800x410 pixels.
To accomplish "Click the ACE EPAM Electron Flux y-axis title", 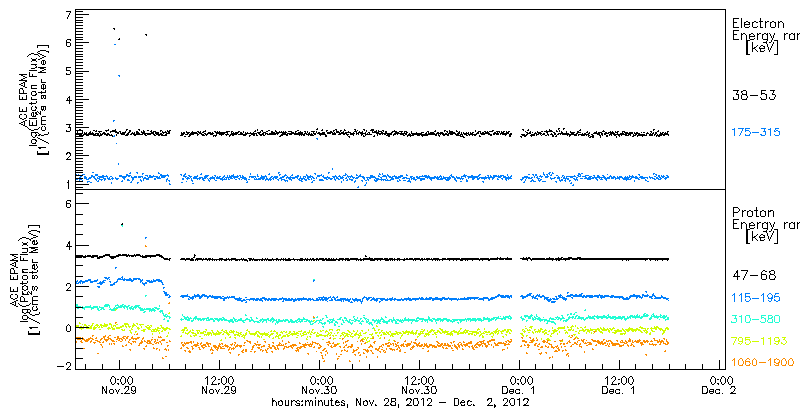I will [x=35, y=98].
